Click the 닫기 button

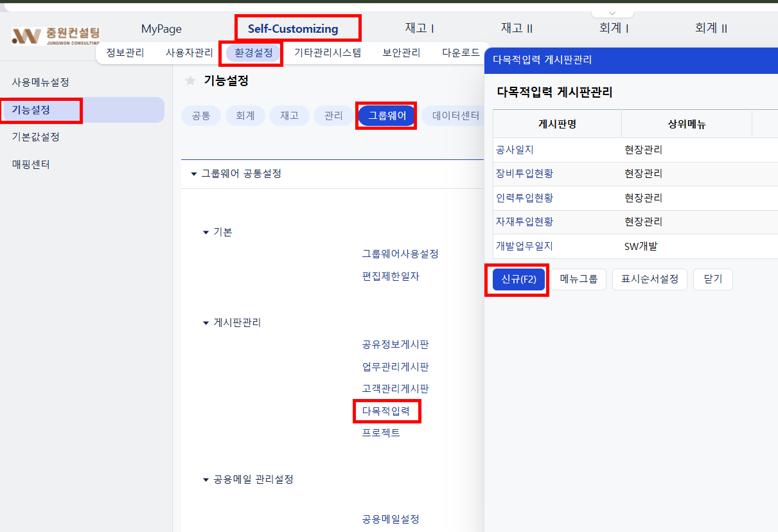713,279
